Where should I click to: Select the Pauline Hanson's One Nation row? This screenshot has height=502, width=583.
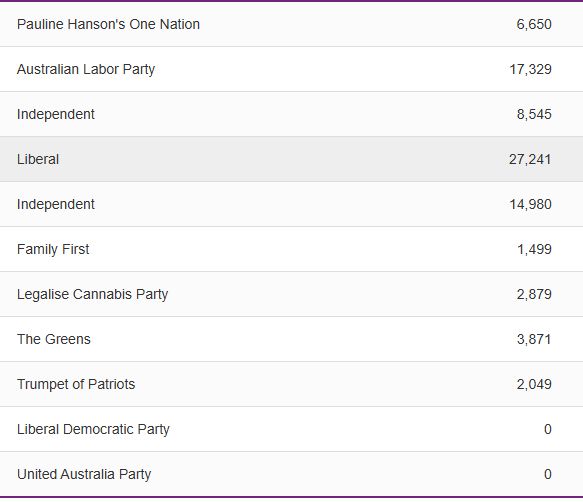292,24
